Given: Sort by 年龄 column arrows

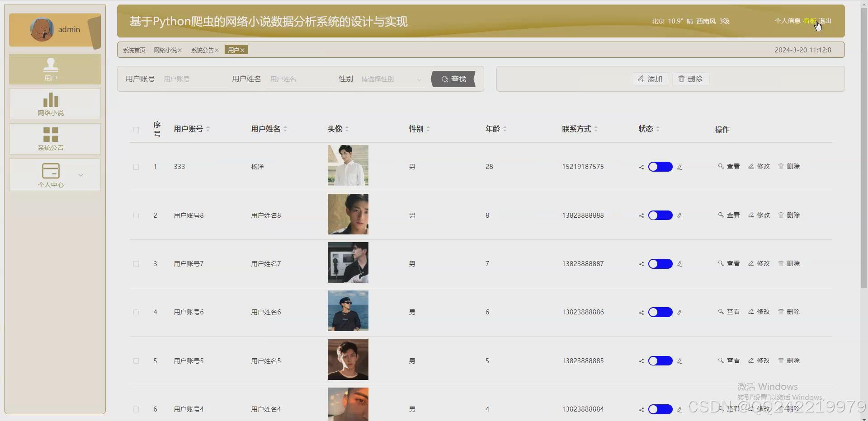Looking at the screenshot, I should (x=505, y=129).
